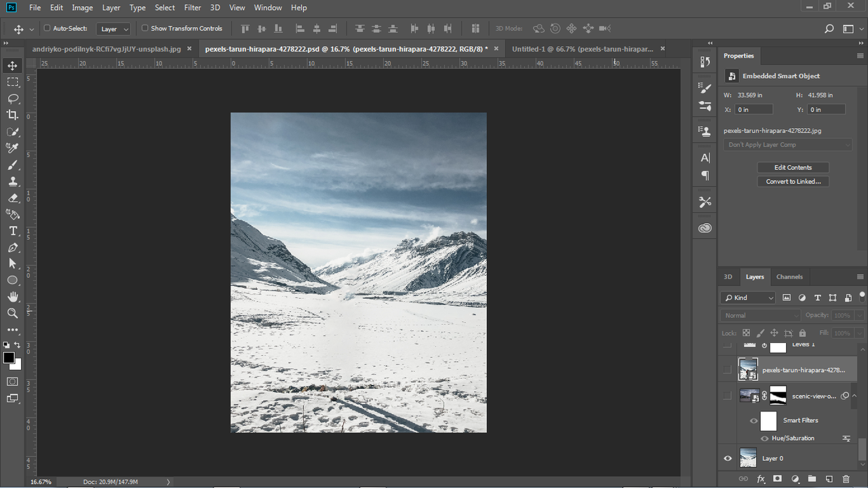Select the Clone Stamp tool
This screenshot has height=488, width=868.
point(12,182)
